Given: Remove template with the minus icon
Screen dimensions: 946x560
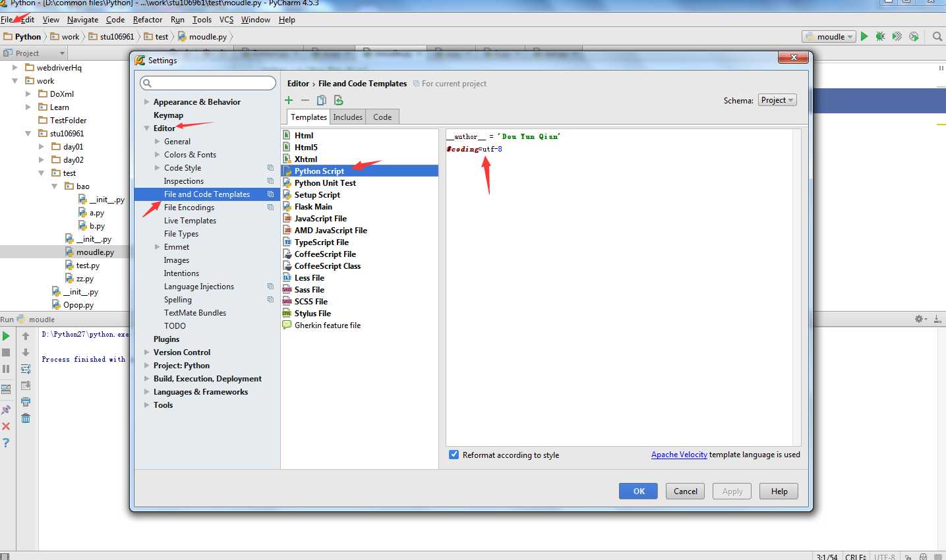Looking at the screenshot, I should [x=305, y=100].
